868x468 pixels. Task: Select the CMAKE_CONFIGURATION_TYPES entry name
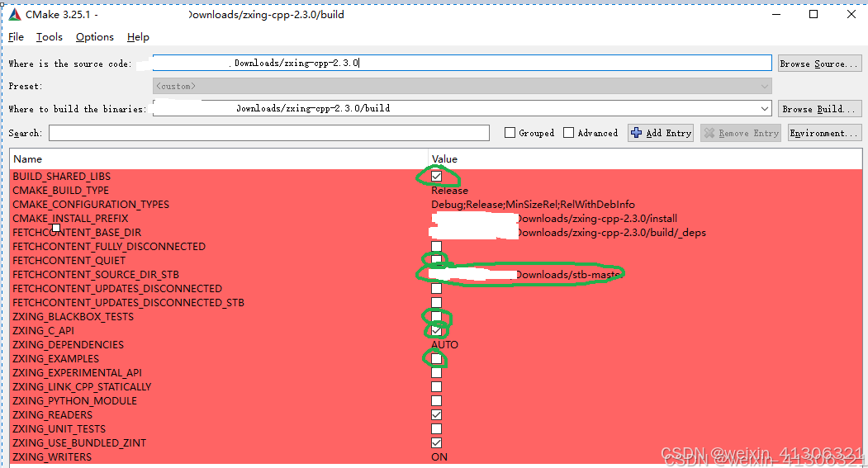(91, 204)
